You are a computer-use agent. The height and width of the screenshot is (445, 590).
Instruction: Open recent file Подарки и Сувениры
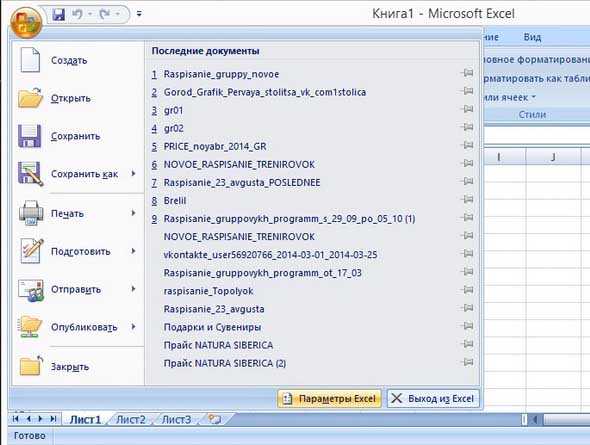tap(212, 327)
